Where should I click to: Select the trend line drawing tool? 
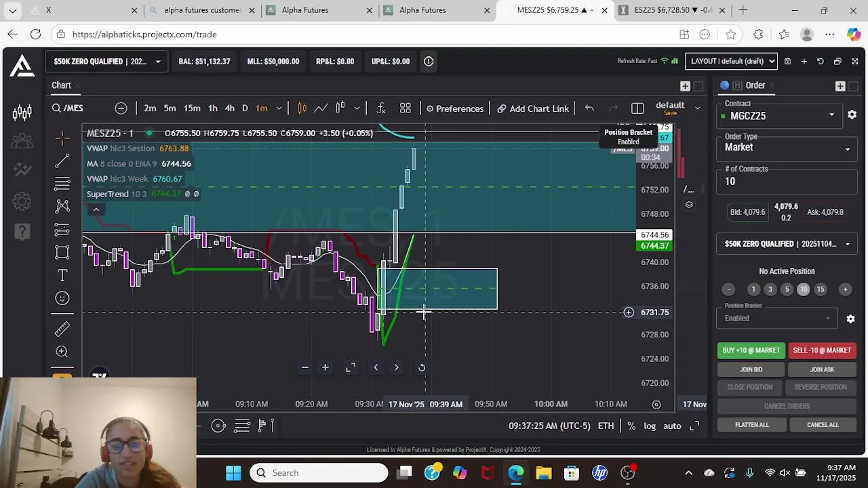pyautogui.click(x=62, y=161)
